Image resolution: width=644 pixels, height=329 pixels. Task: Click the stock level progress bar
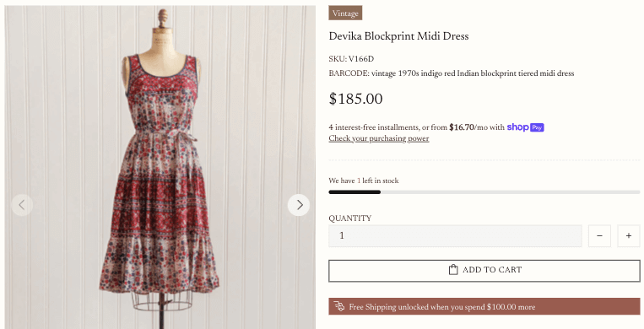pos(484,191)
